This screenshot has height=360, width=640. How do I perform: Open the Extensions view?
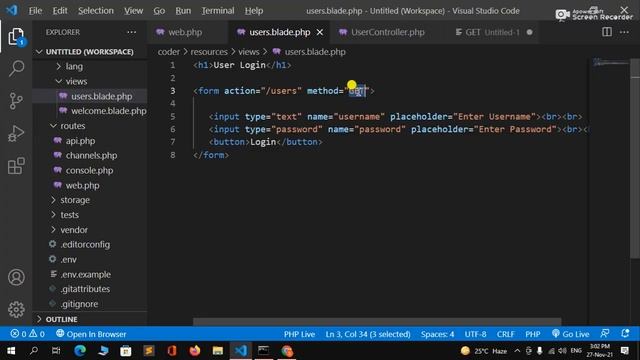[x=16, y=166]
